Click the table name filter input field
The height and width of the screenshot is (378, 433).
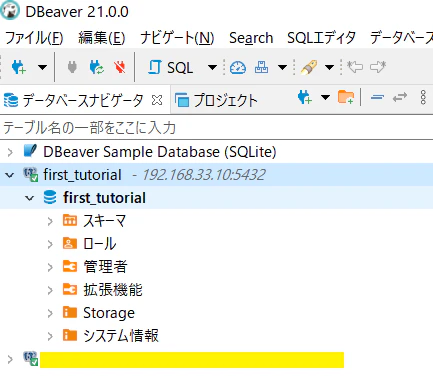pyautogui.click(x=216, y=128)
